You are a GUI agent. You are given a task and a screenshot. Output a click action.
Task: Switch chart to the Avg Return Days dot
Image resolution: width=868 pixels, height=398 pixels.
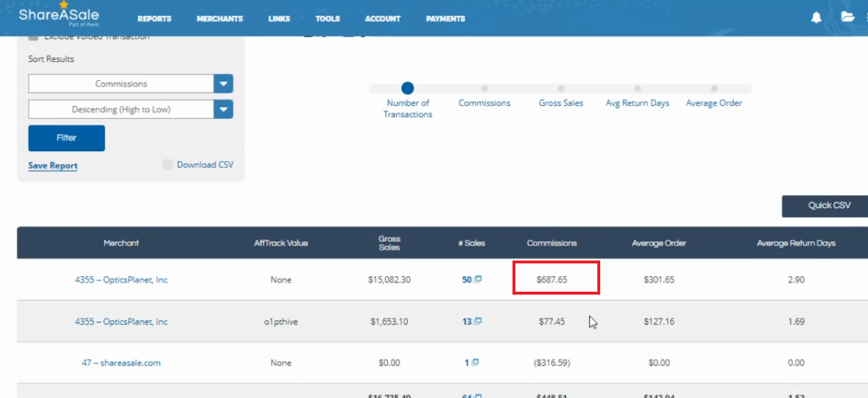(x=637, y=88)
